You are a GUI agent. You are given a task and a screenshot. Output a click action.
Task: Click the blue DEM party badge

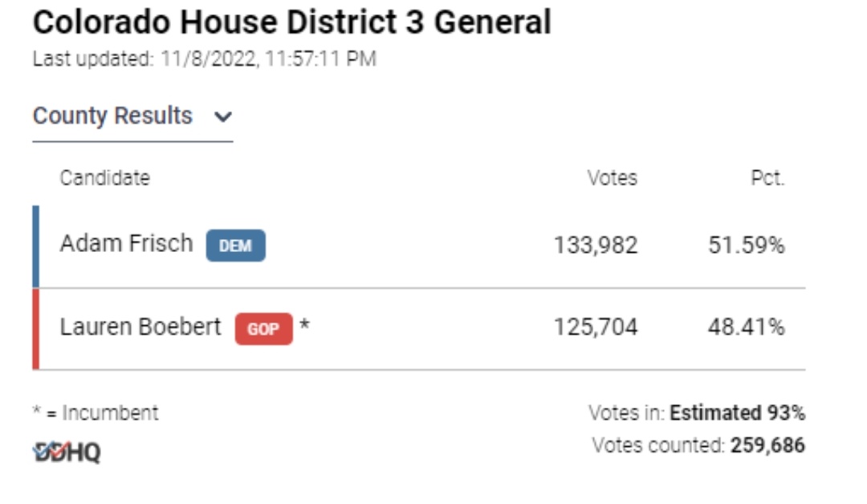tap(235, 246)
